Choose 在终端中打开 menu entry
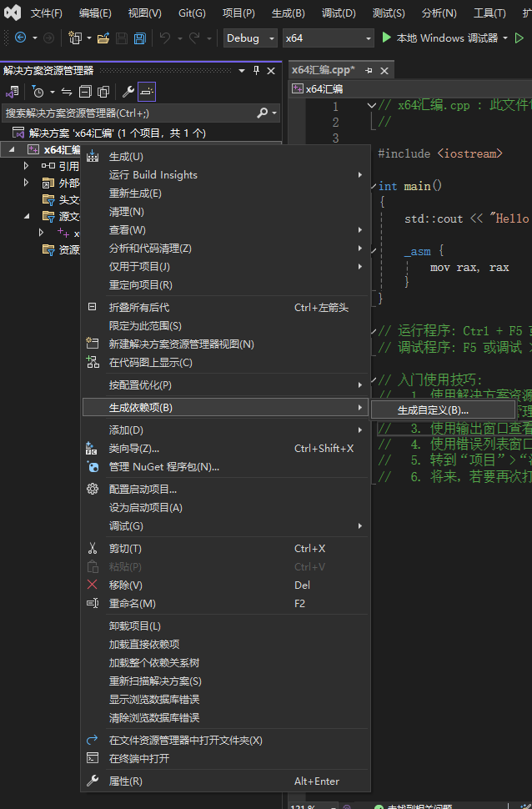Viewport: 532px width, 809px height. [225, 759]
